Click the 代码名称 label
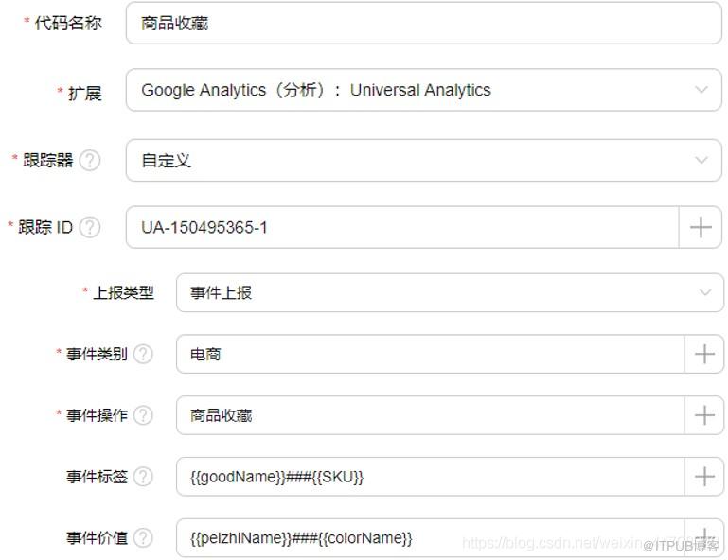Image resolution: width=728 pixels, height=560 pixels. pos(68,24)
